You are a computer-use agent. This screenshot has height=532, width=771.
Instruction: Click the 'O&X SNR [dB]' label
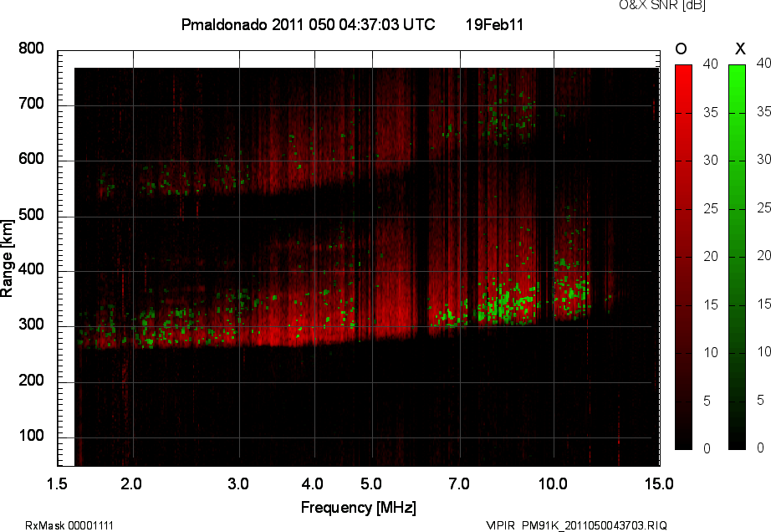661,5
